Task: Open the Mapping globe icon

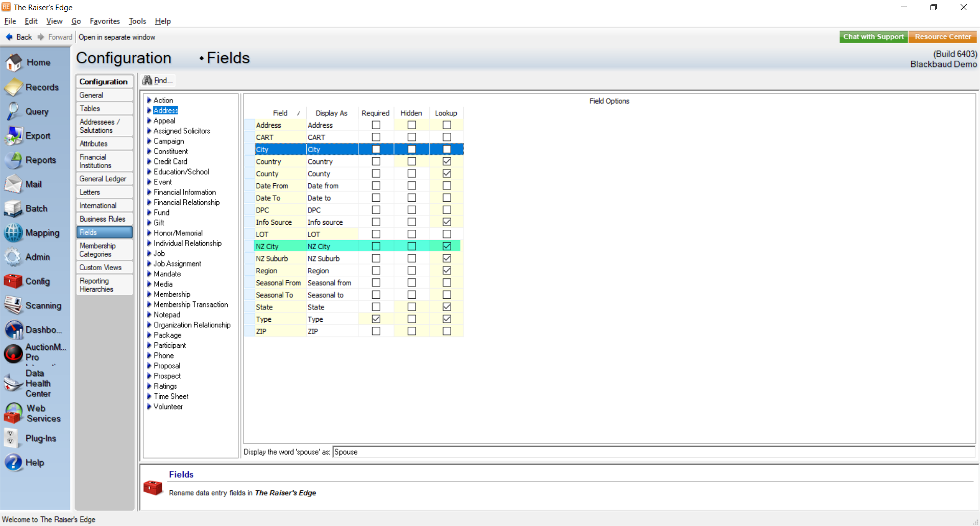Action: coord(13,233)
